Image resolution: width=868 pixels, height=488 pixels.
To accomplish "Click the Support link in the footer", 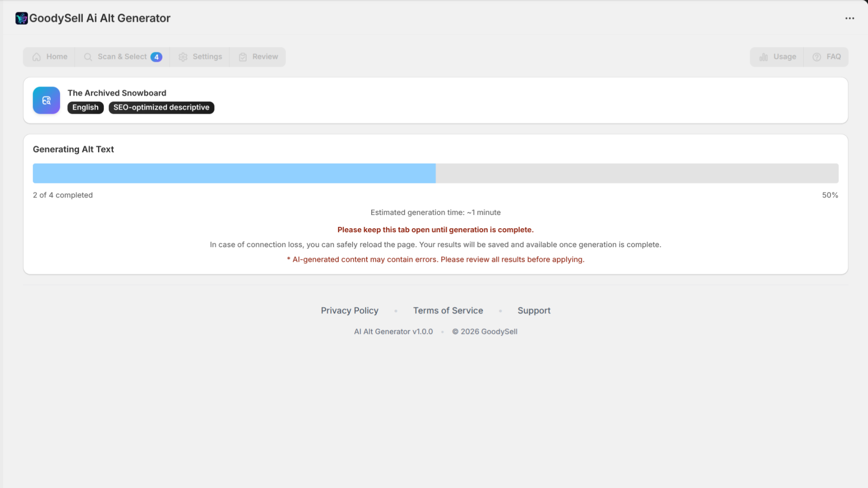I will 534,310.
